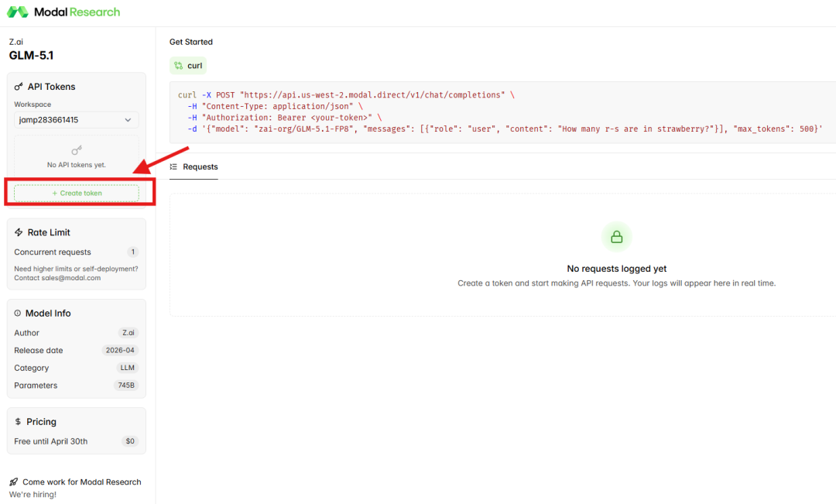The height and width of the screenshot is (504, 836).
Task: Click 'Create a token and start making API requests' text
Action: 544,283
